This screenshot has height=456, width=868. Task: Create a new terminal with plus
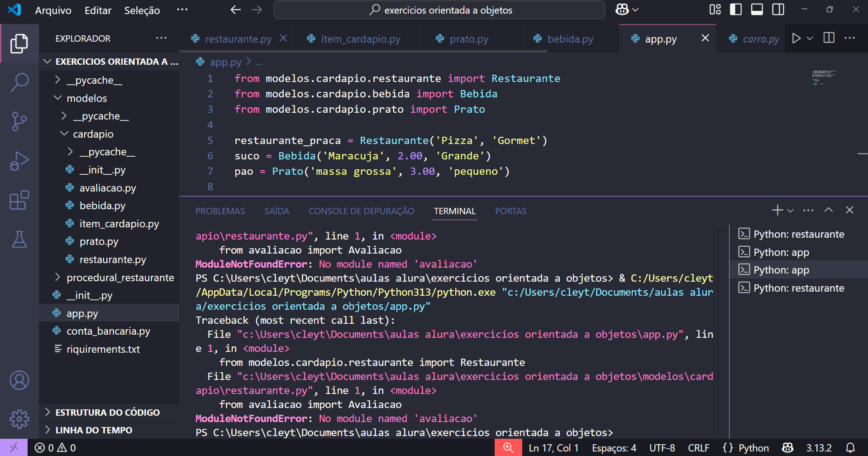pyautogui.click(x=777, y=210)
